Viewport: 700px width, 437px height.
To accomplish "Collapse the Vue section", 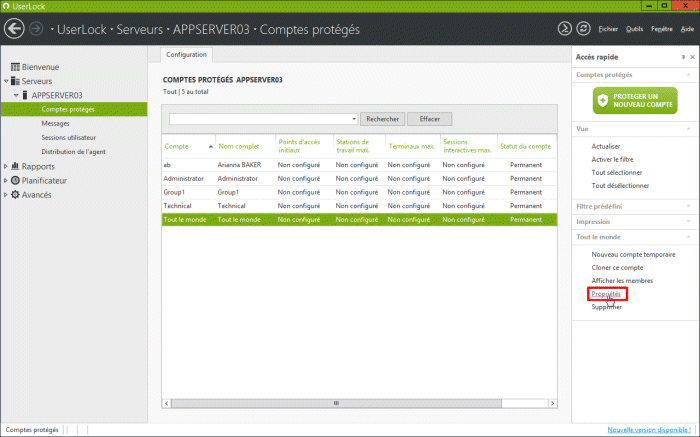I will coord(689,129).
